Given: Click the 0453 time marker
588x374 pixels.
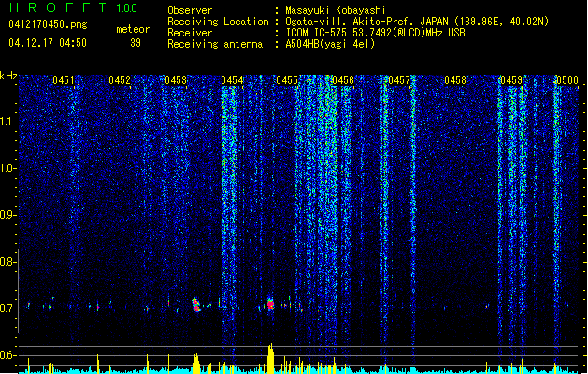Looking at the screenshot, I should click(176, 80).
